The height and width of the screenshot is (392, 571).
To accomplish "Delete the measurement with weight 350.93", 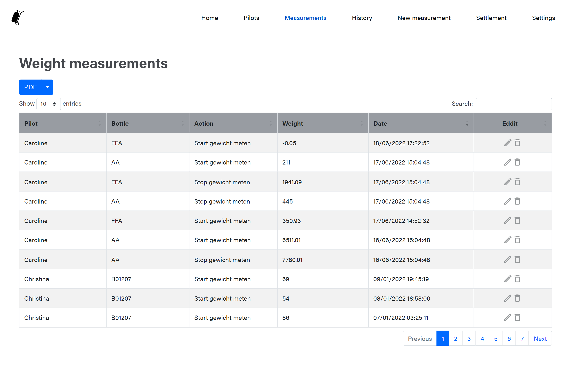I will click(x=517, y=221).
